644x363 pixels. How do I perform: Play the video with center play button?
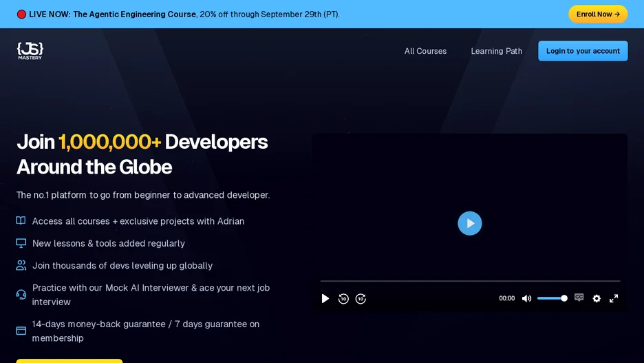469,223
